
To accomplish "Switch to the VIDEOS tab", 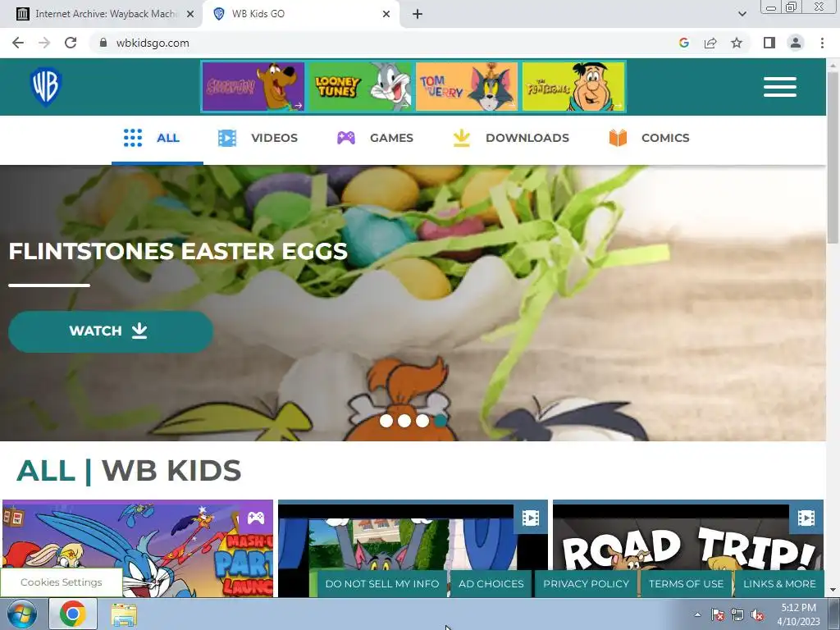I will pyautogui.click(x=258, y=138).
